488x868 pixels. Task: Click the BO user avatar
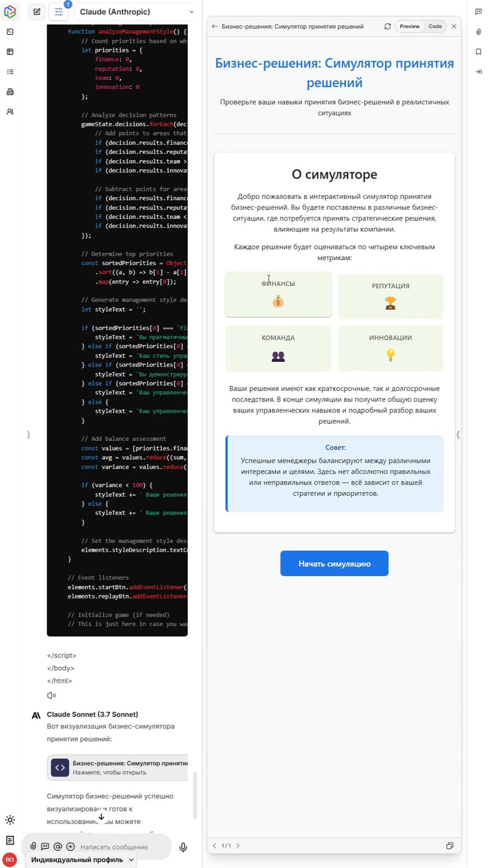tap(10, 859)
